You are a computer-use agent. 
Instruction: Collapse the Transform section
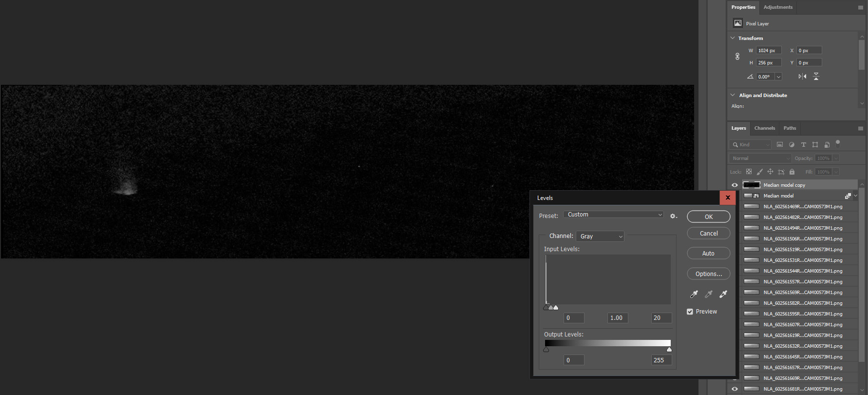(733, 38)
